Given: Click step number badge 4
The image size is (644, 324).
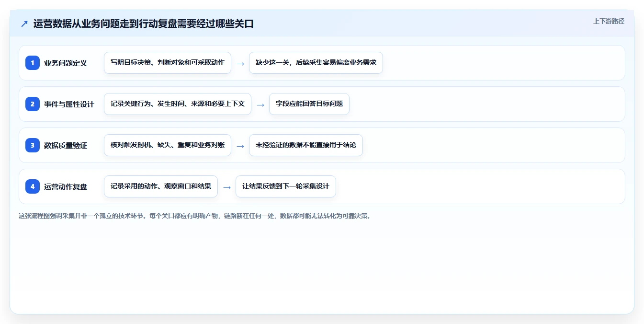Looking at the screenshot, I should tap(33, 186).
